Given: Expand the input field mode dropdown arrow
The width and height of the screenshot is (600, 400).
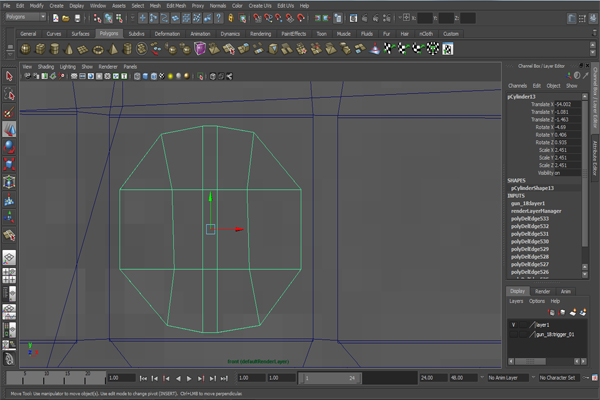Looking at the screenshot, I should coord(400,17).
